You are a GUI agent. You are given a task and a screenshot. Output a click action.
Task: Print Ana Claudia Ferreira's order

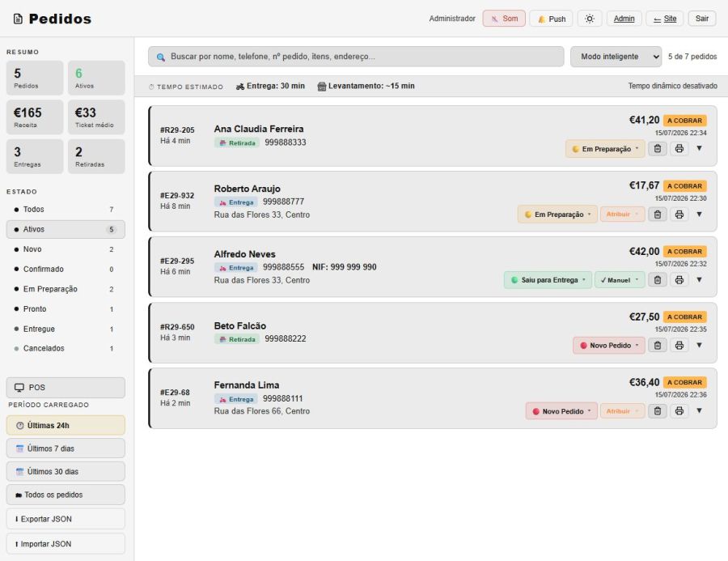[679, 149]
